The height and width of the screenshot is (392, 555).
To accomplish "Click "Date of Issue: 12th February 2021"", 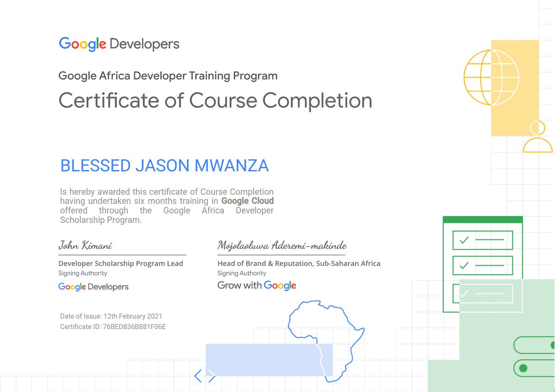I will click(x=111, y=317).
